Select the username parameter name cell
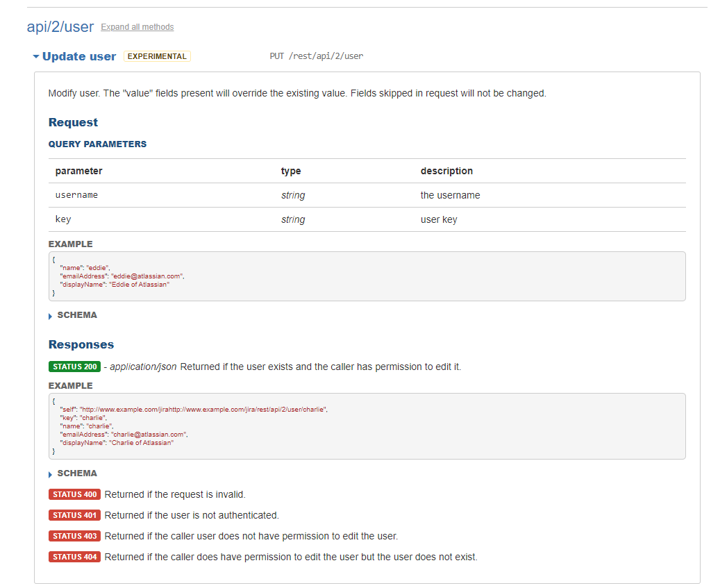This screenshot has width=711, height=588. coord(76,195)
